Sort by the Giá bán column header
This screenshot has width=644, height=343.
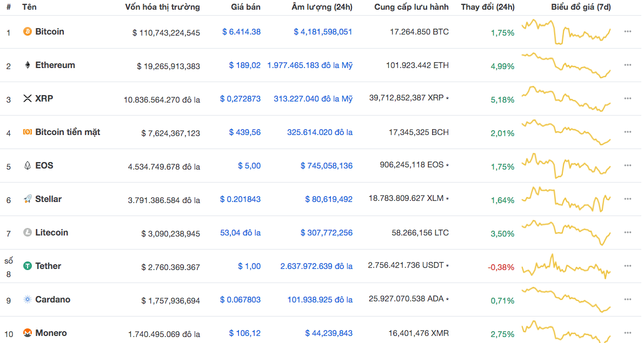(245, 7)
